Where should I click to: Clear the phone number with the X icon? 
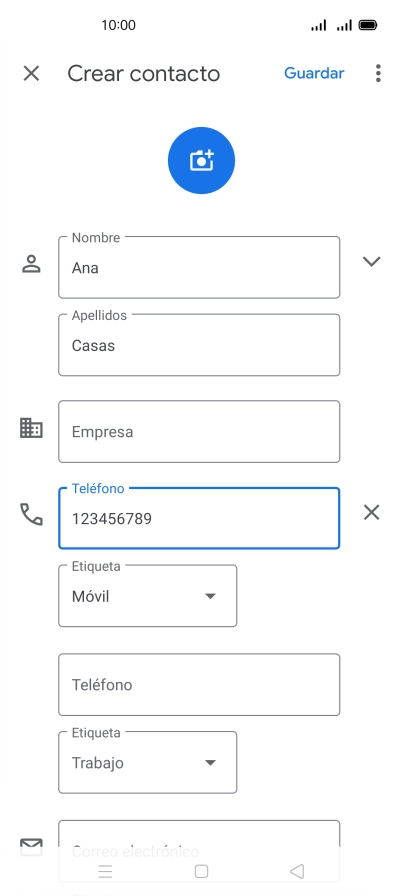coord(372,513)
